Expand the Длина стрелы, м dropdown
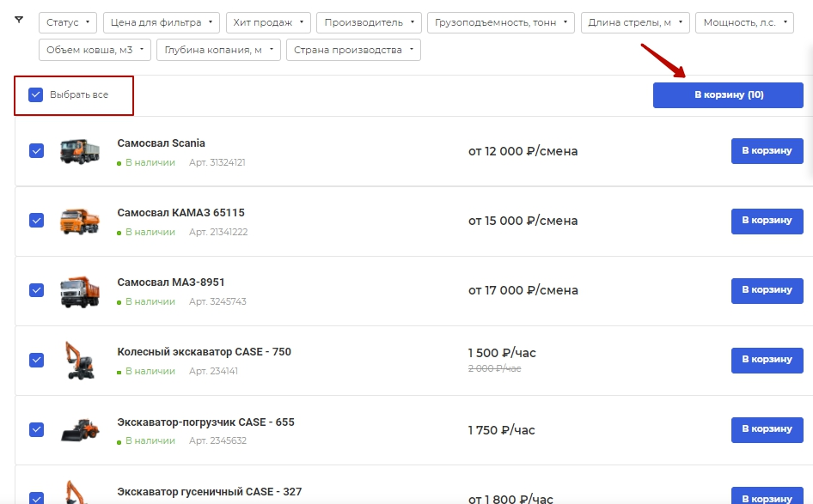The width and height of the screenshot is (813, 504). (635, 23)
